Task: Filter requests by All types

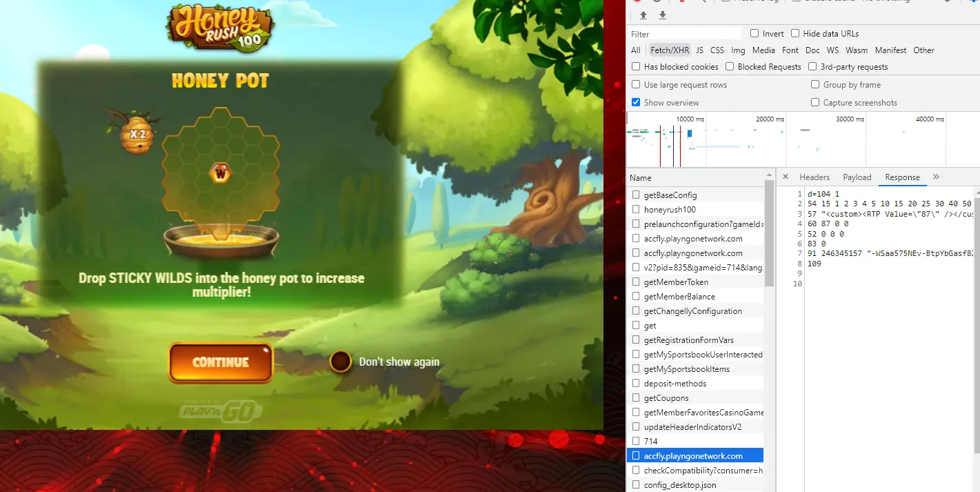Action: pyautogui.click(x=635, y=50)
